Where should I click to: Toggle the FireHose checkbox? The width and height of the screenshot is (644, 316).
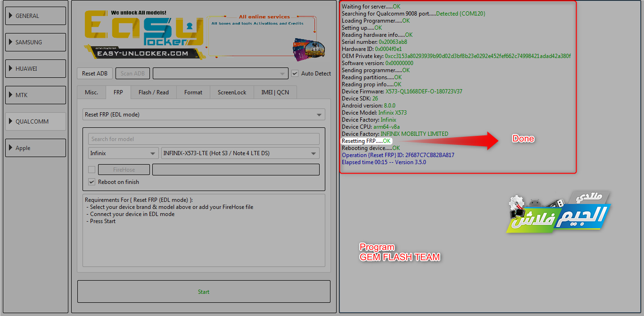tap(92, 170)
